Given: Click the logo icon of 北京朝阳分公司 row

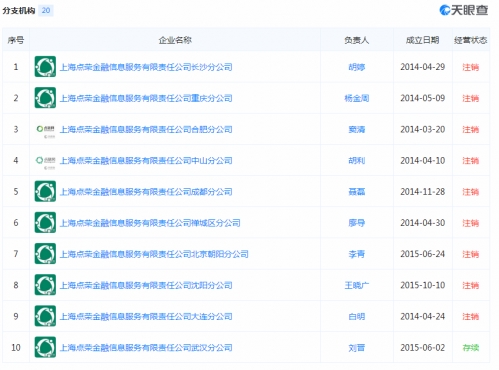Looking at the screenshot, I should click(x=45, y=254).
